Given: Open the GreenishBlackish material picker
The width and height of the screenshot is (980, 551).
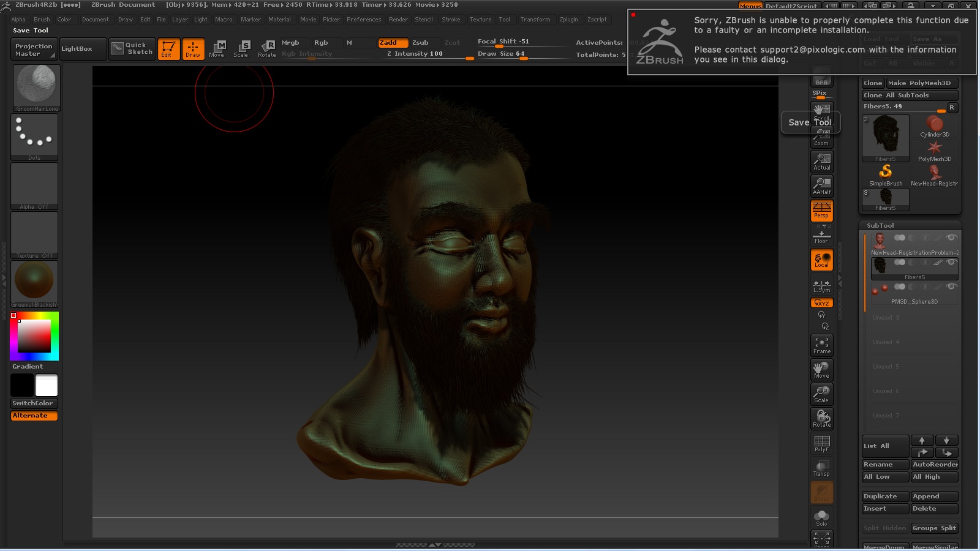Looking at the screenshot, I should pyautogui.click(x=34, y=284).
